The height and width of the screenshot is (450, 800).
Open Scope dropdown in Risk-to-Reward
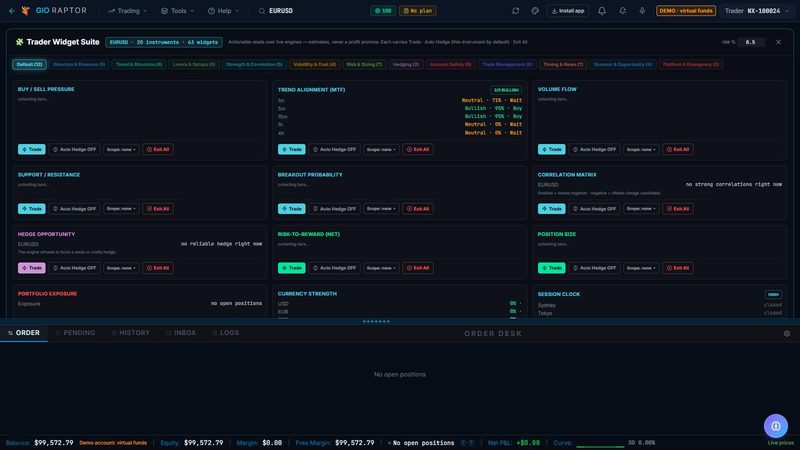tap(381, 268)
